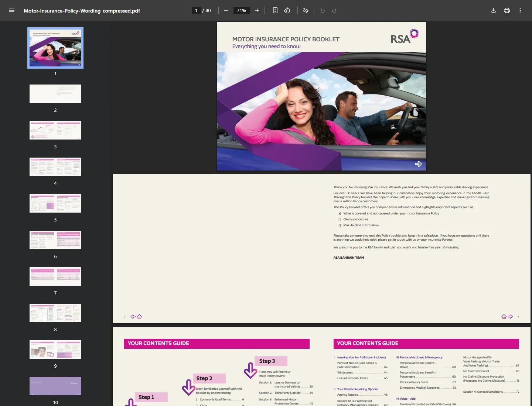Image resolution: width=532 pixels, height=406 pixels.
Task: Go to page 4 thumbnail
Action: 55,167
